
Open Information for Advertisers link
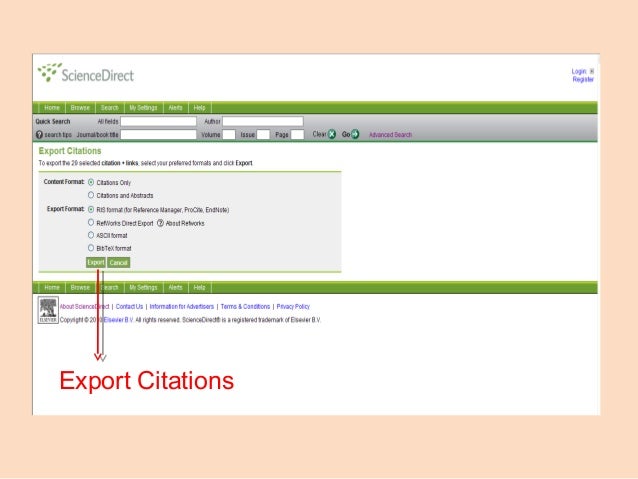[x=181, y=306]
